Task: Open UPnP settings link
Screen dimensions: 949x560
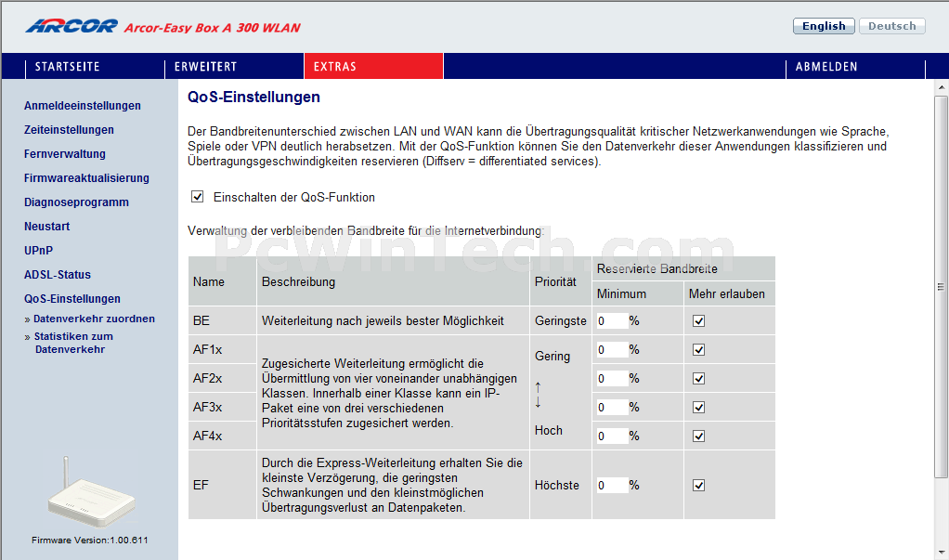Action: [x=39, y=251]
